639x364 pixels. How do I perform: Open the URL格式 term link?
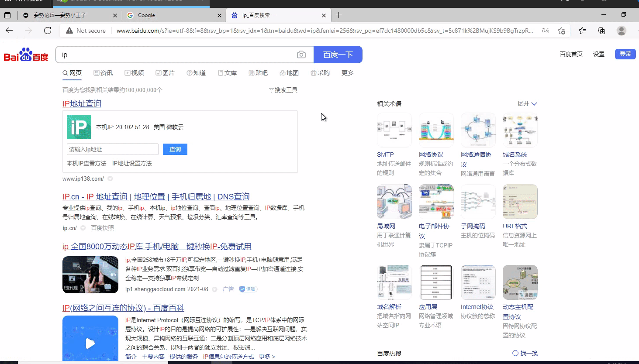pyautogui.click(x=515, y=226)
